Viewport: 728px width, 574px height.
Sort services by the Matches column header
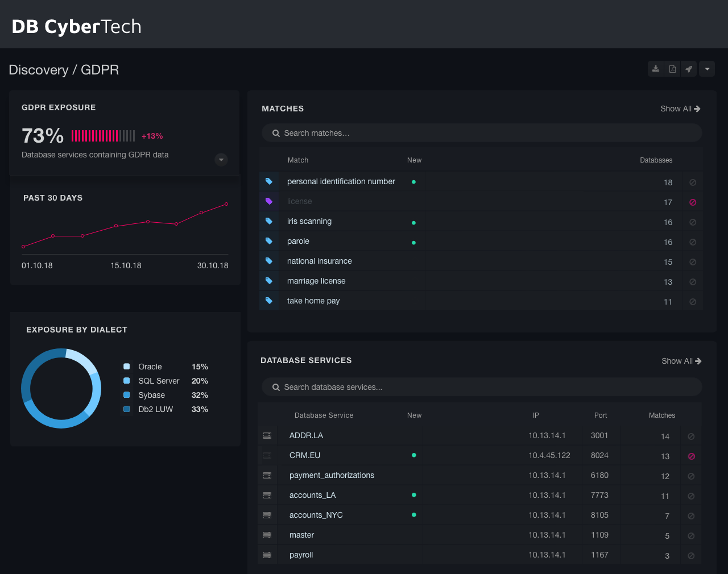[x=661, y=415]
